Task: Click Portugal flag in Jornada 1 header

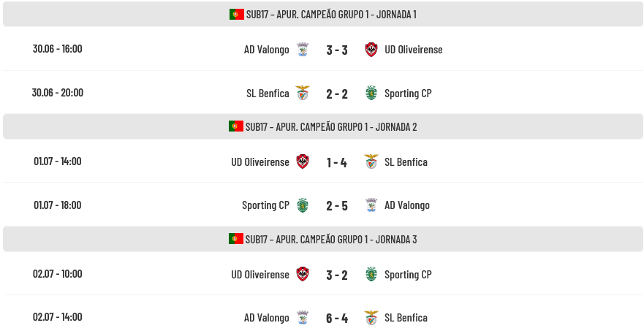Action: click(237, 15)
